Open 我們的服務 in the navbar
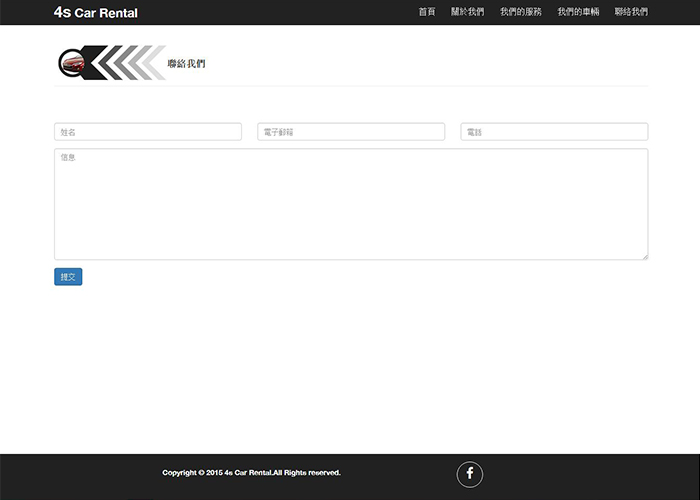The image size is (700, 500). (520, 12)
